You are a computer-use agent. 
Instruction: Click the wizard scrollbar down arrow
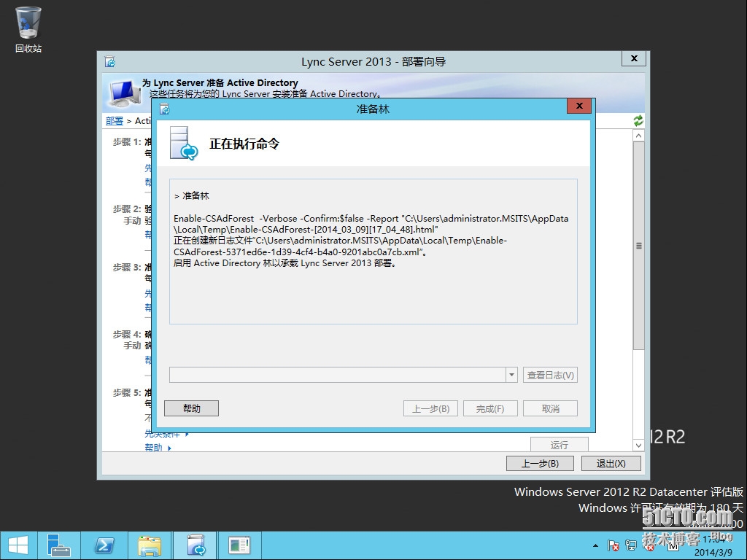[639, 446]
